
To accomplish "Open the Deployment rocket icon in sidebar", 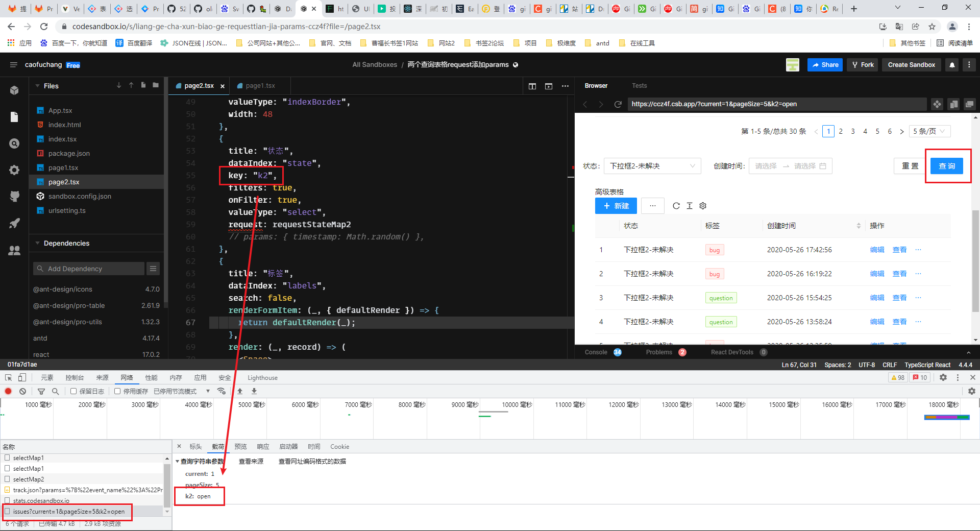I will click(x=14, y=223).
